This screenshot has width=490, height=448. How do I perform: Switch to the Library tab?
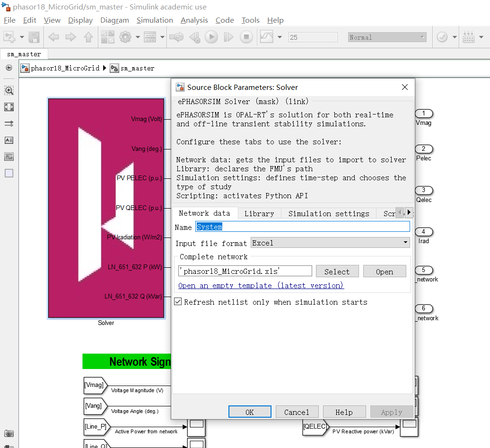(x=259, y=213)
